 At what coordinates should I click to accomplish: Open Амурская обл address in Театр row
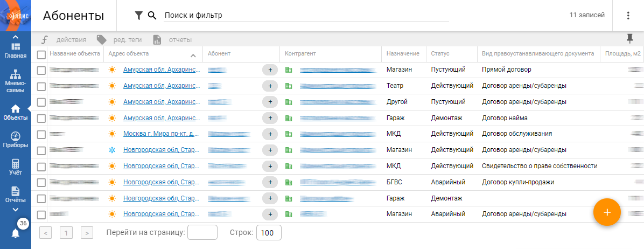click(162, 86)
